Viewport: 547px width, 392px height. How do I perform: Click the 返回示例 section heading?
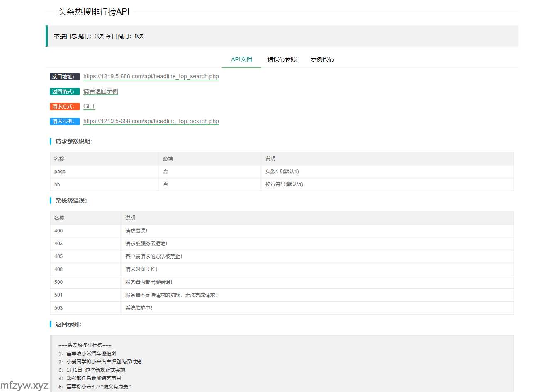point(68,324)
